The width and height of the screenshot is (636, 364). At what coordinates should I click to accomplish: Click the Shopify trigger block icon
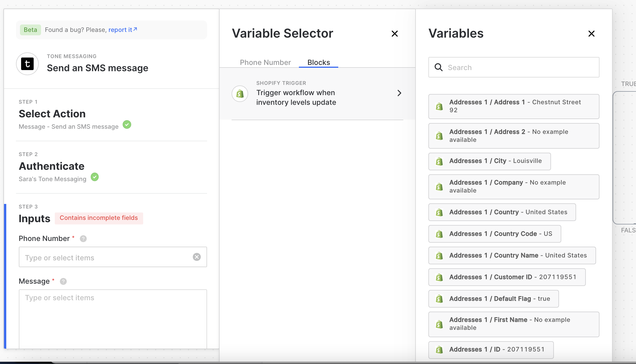[x=240, y=93]
